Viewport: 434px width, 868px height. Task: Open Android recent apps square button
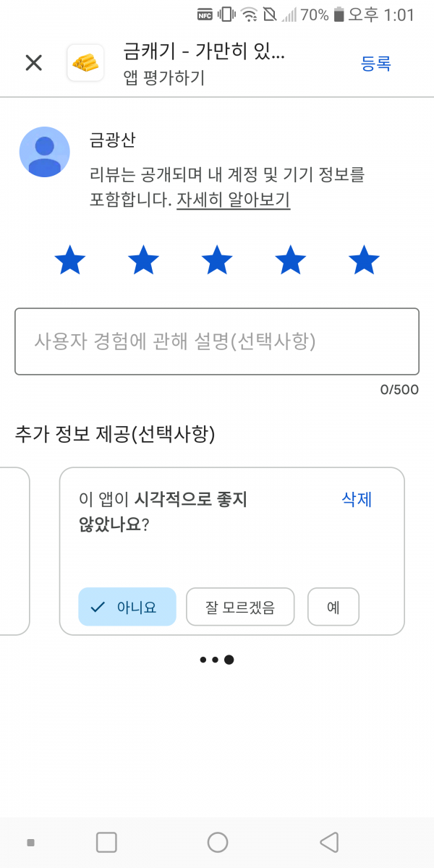pos(106,842)
